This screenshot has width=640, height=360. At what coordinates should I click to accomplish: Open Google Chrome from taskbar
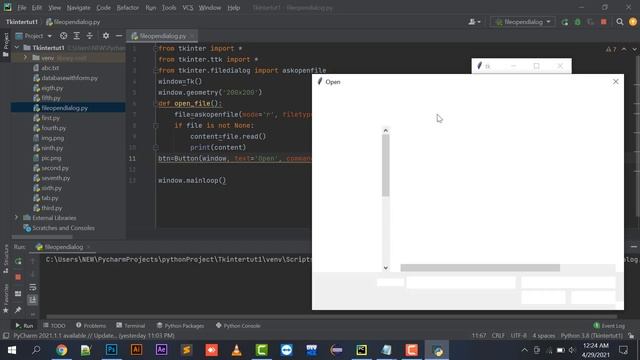pyautogui.click(x=62, y=350)
